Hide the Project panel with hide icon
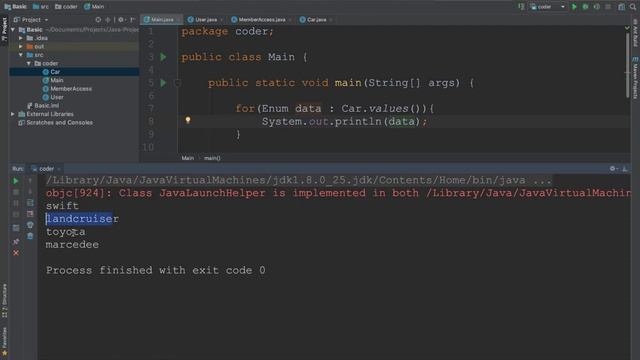This screenshot has height=360, width=640. 132,20
